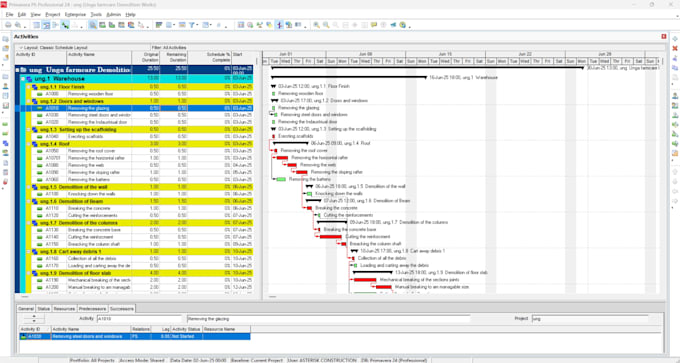
Task: Open Print Preview from the toolbar
Action: point(17,25)
